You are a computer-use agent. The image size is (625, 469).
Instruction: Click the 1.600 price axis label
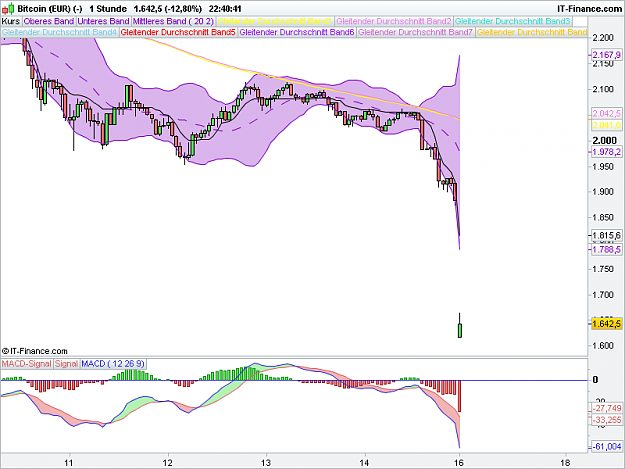click(x=603, y=346)
